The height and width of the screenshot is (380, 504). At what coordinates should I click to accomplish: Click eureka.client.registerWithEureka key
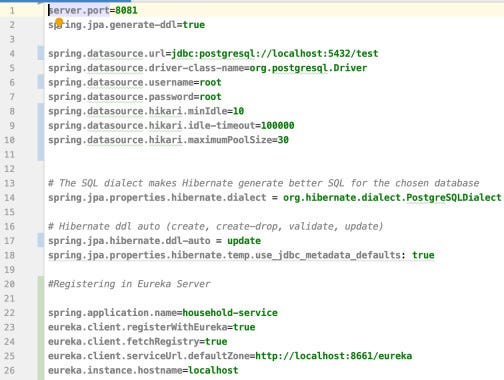[x=138, y=327]
